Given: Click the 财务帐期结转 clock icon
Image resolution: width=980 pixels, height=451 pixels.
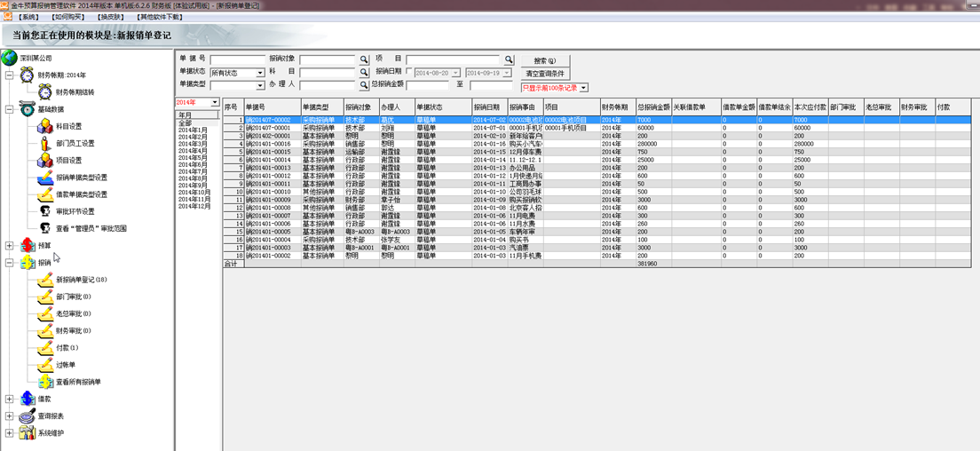Looking at the screenshot, I should [45, 91].
